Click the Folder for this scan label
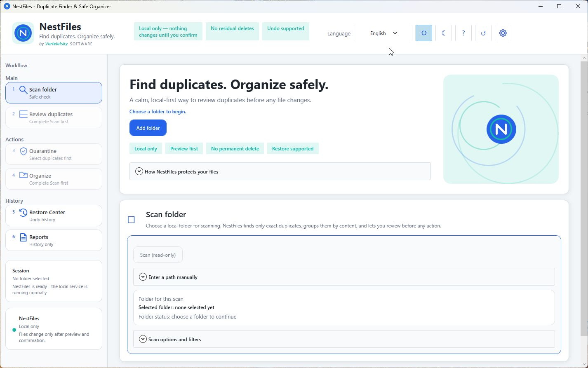The image size is (588, 368). pyautogui.click(x=161, y=299)
